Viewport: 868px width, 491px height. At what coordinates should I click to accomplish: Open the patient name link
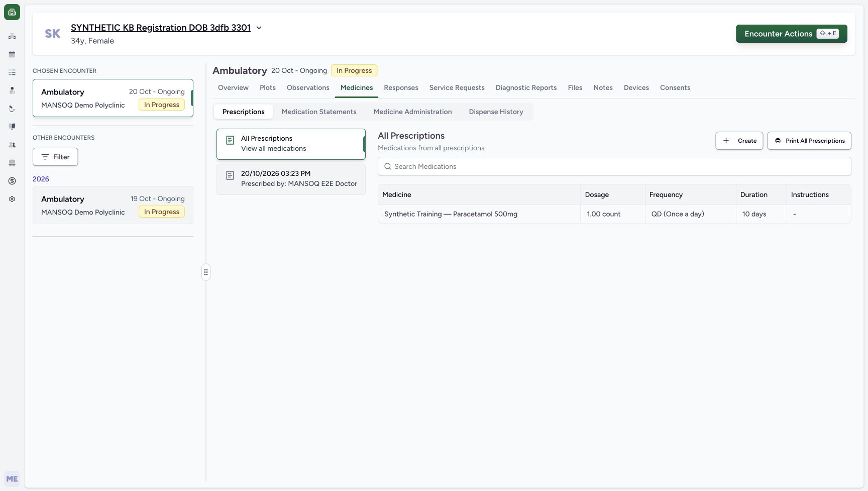point(161,28)
